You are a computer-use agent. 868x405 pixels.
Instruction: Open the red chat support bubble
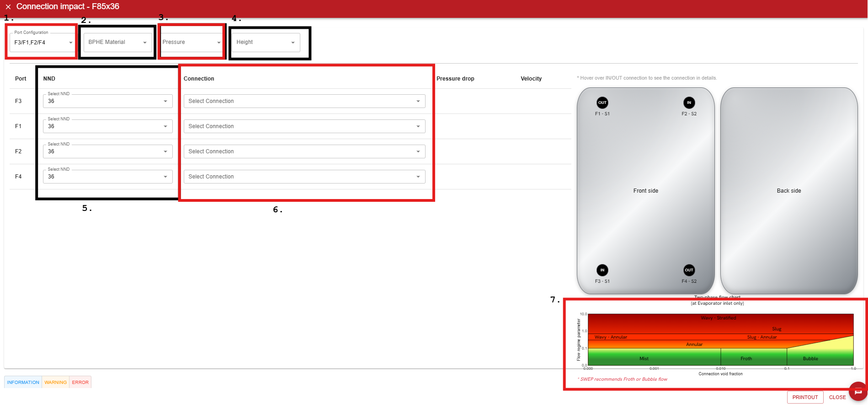857,391
